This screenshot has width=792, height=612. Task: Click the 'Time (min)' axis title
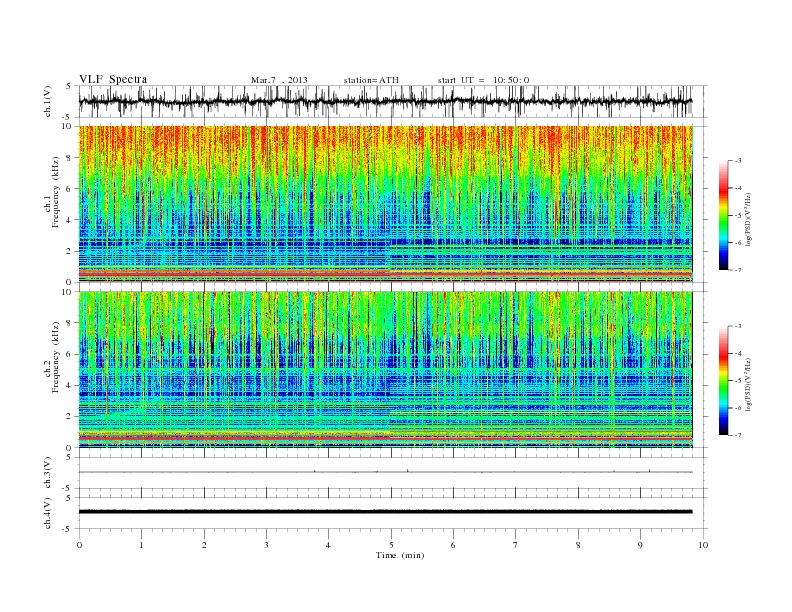pos(400,555)
